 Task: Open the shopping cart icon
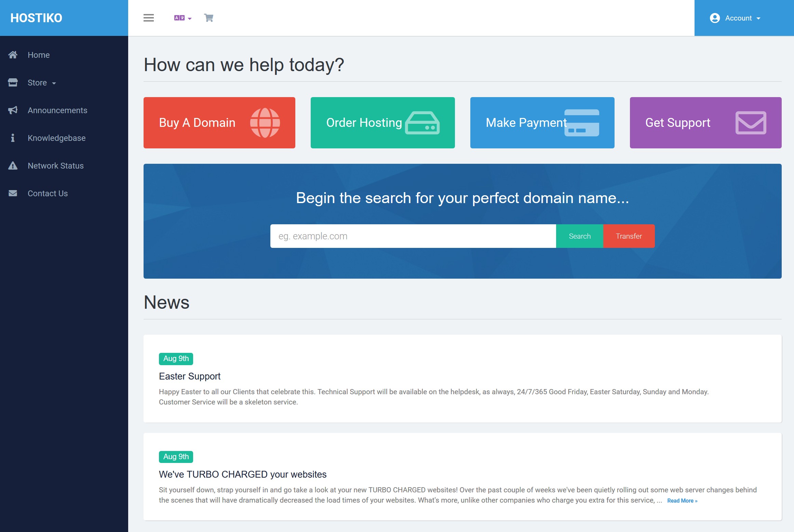(208, 18)
